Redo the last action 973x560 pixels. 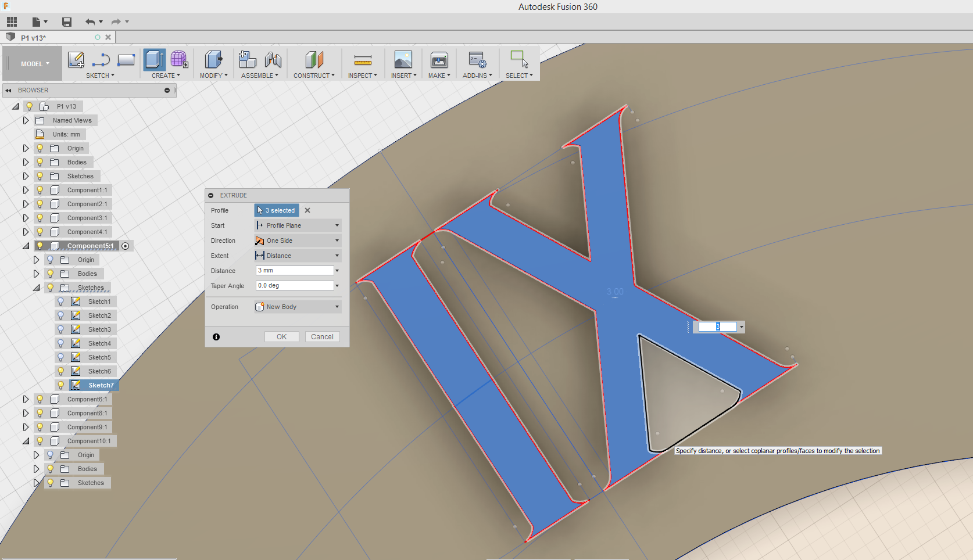[x=116, y=22]
